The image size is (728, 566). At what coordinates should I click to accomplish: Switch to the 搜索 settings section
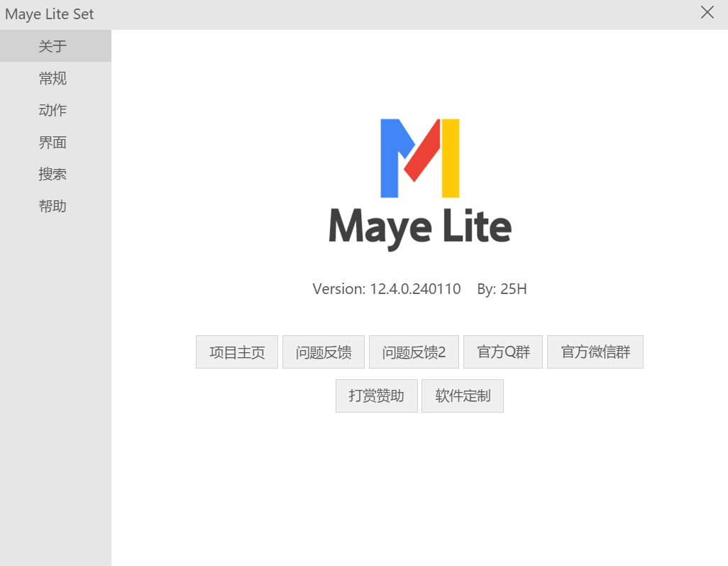[x=52, y=174]
